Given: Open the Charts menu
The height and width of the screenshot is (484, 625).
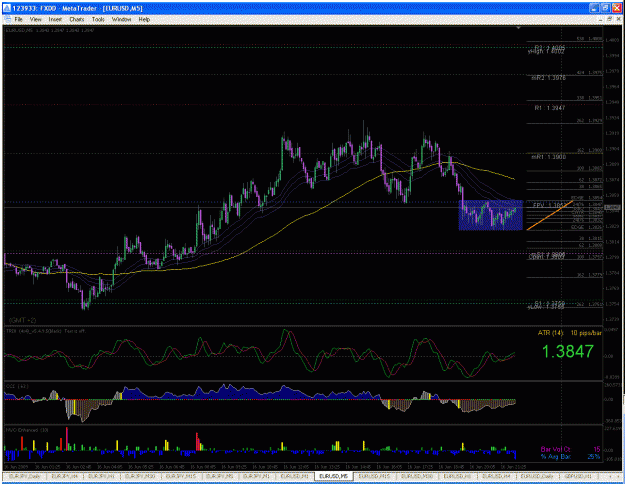Looking at the screenshot, I should (x=77, y=19).
